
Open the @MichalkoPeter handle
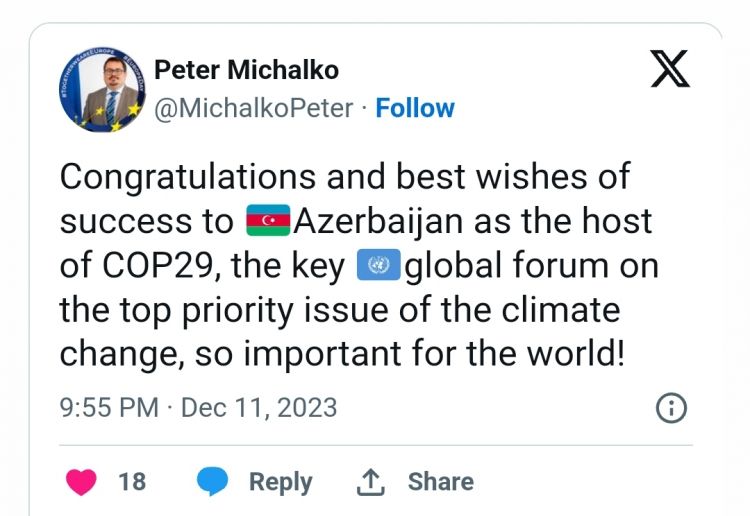tap(253, 108)
